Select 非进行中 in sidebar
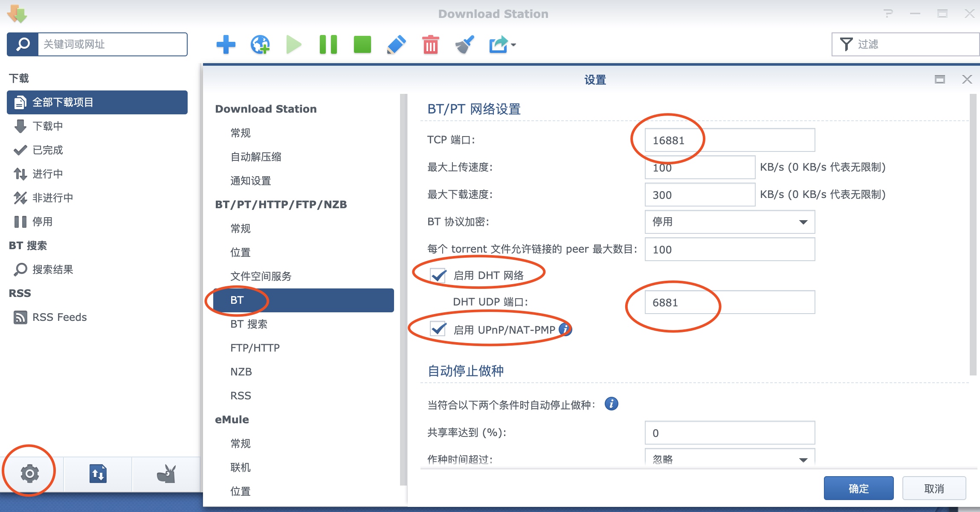 [x=97, y=198]
